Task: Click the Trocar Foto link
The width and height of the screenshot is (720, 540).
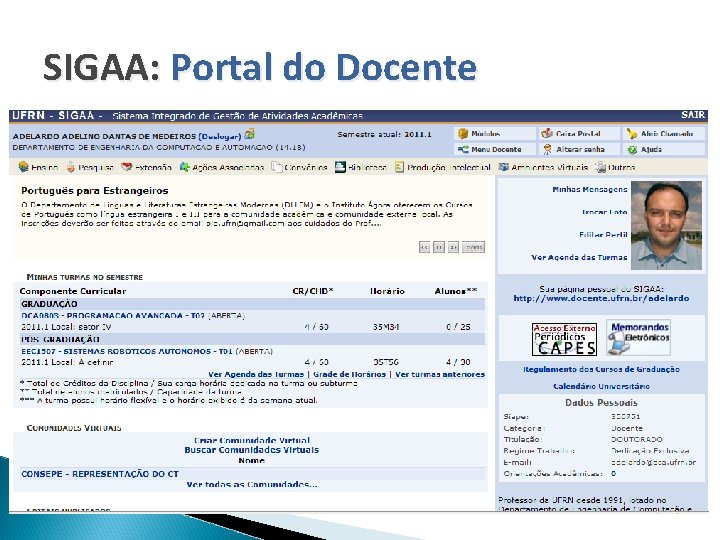Action: tap(604, 212)
